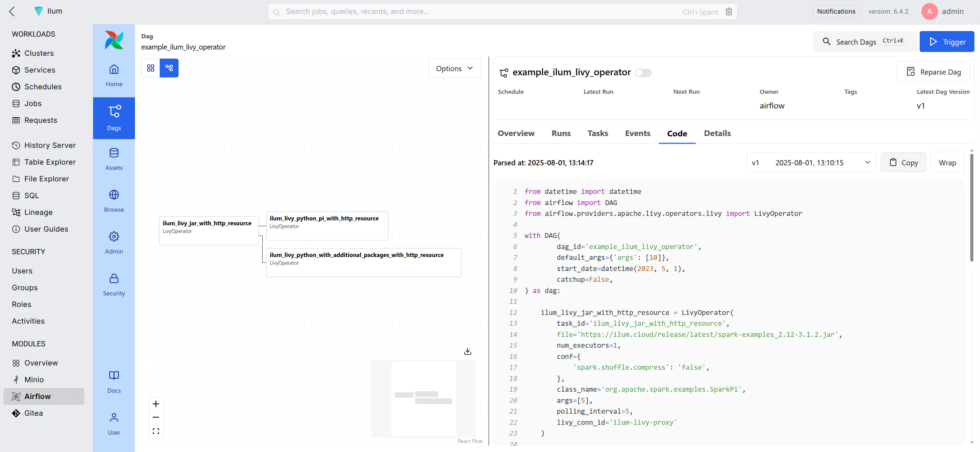Screen dimensions: 980x452
Task: Select the Dags icon in the sidebar
Action: pos(114,118)
